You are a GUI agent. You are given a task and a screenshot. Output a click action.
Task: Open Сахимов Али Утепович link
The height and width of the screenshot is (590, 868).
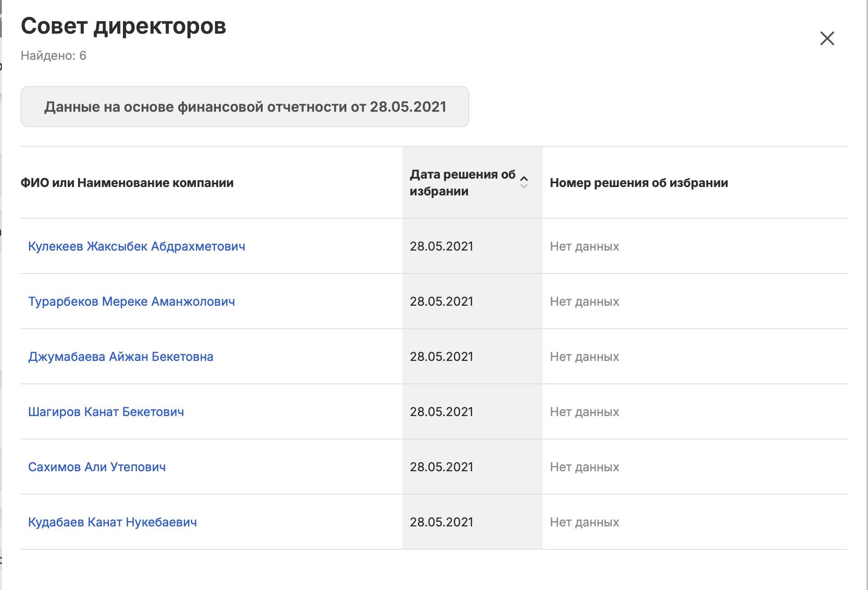(97, 467)
